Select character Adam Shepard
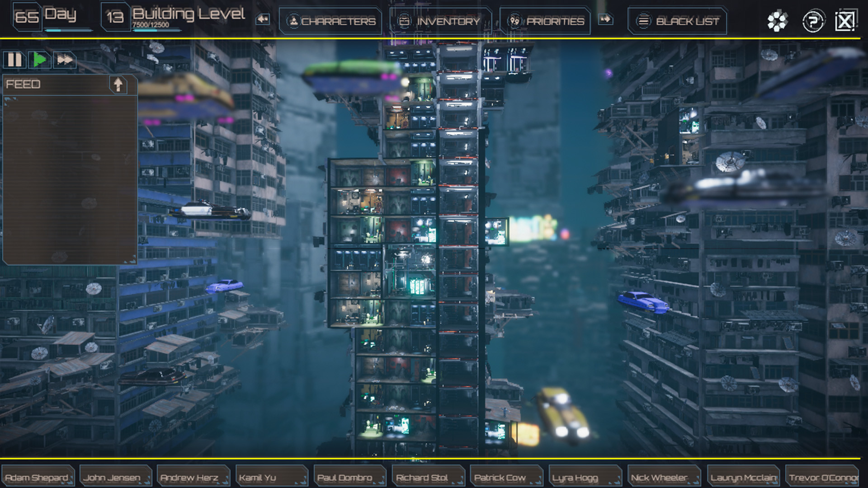This screenshot has height=488, width=868. coord(37,477)
